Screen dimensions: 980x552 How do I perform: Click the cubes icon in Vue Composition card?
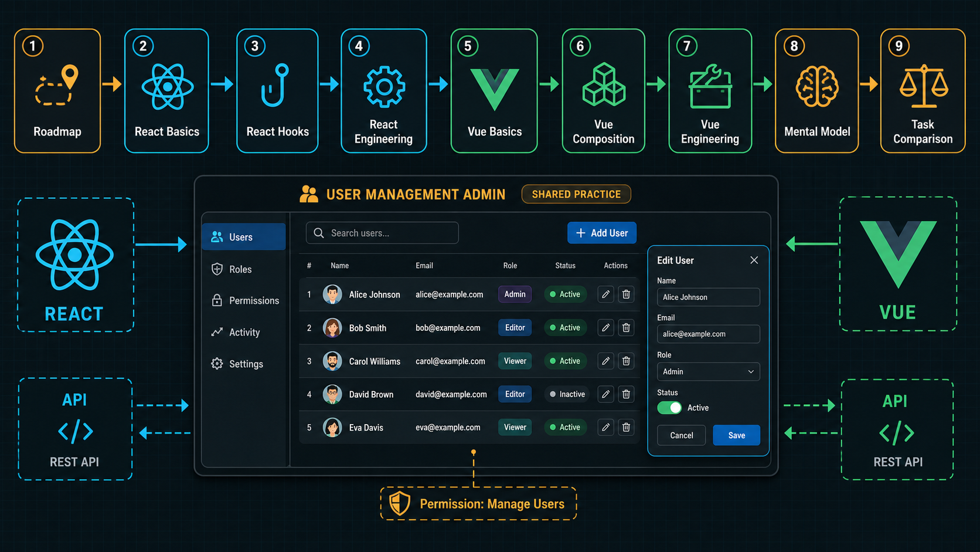click(604, 85)
